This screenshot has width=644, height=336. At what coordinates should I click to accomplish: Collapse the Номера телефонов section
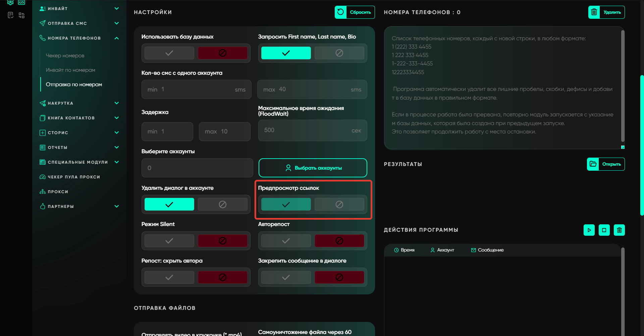116,38
